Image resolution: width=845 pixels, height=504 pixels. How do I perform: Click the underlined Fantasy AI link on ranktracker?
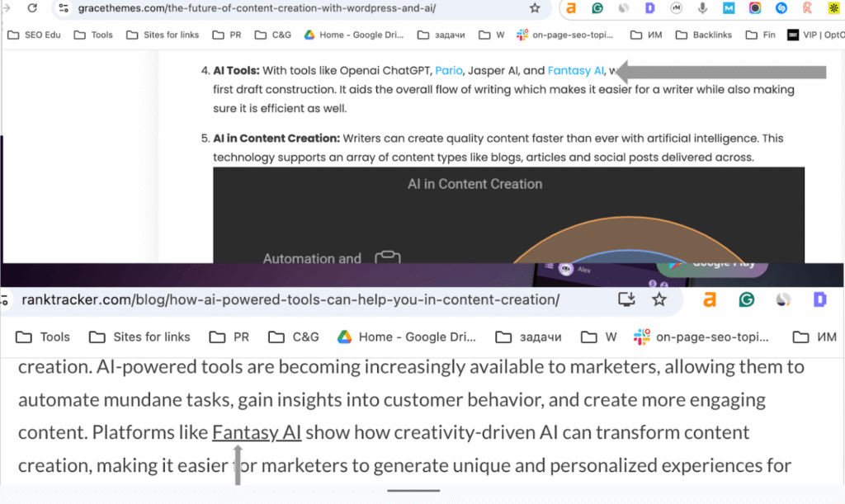257,432
